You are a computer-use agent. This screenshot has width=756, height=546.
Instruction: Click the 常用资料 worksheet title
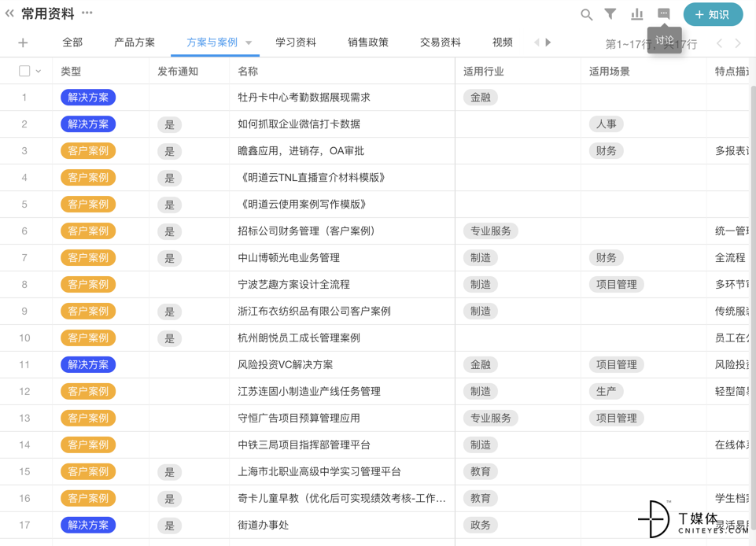pyautogui.click(x=48, y=13)
